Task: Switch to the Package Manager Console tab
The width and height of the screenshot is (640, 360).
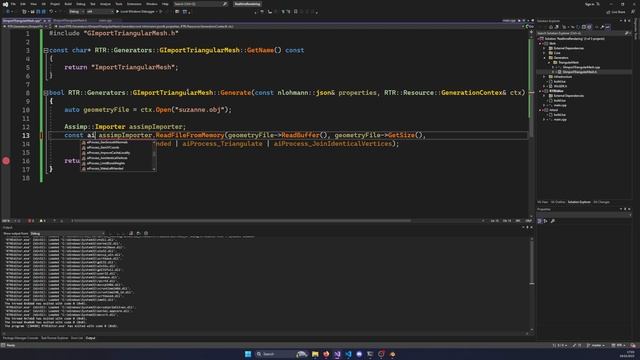Action: pyautogui.click(x=20, y=338)
